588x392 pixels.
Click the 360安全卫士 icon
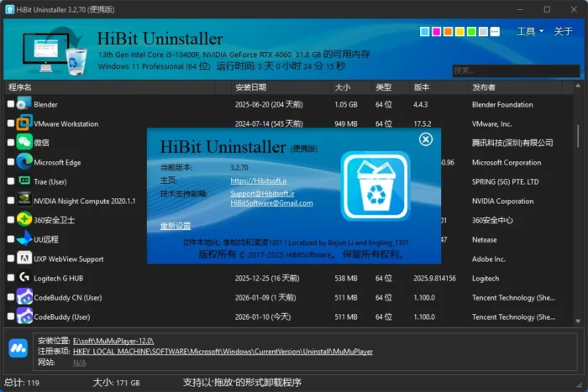[24, 220]
